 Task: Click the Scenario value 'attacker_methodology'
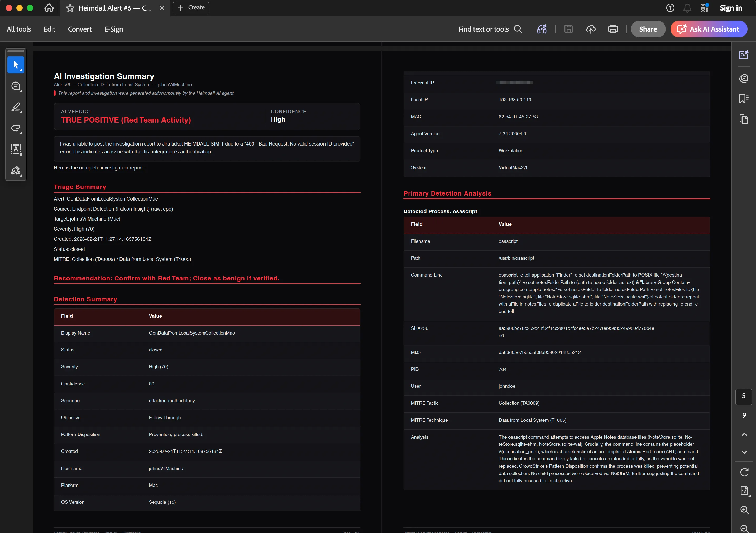click(x=172, y=401)
